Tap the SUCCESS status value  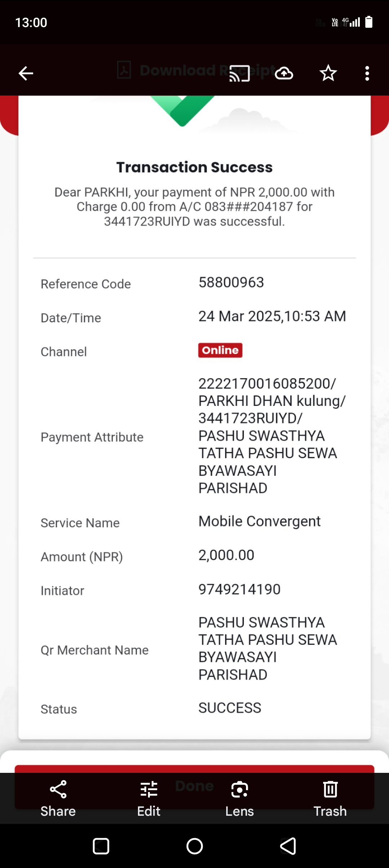coord(230,708)
